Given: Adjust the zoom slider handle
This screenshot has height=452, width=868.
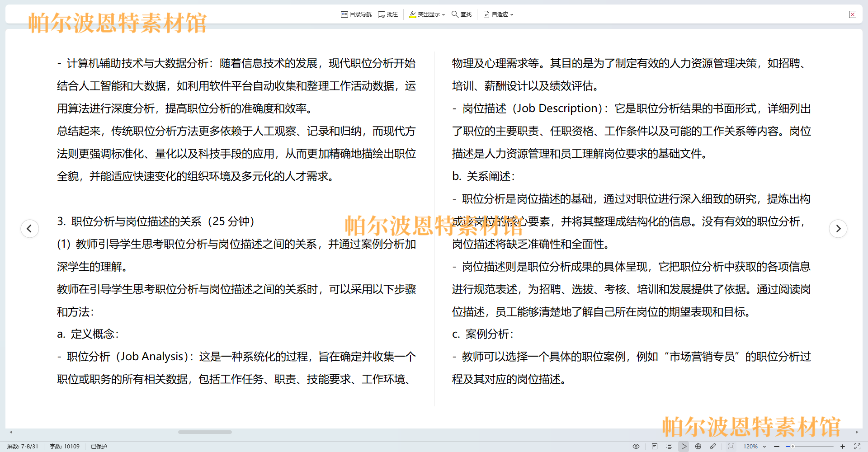Looking at the screenshot, I should point(793,446).
